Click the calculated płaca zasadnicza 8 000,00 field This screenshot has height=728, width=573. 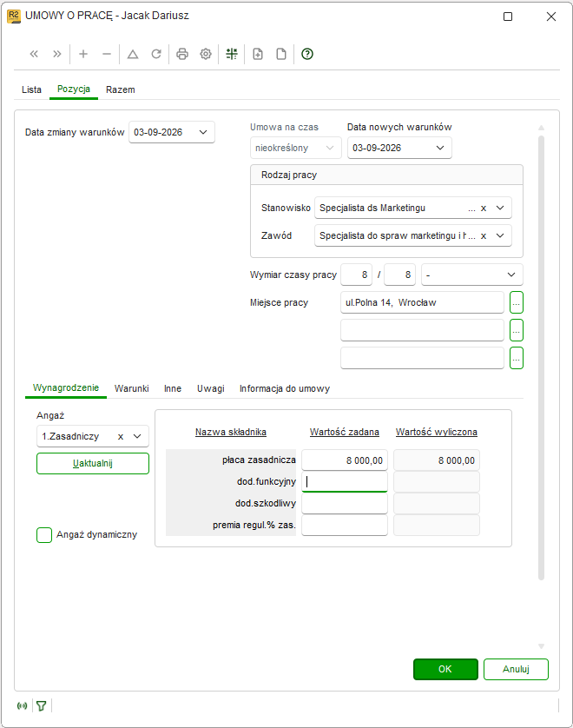436,460
